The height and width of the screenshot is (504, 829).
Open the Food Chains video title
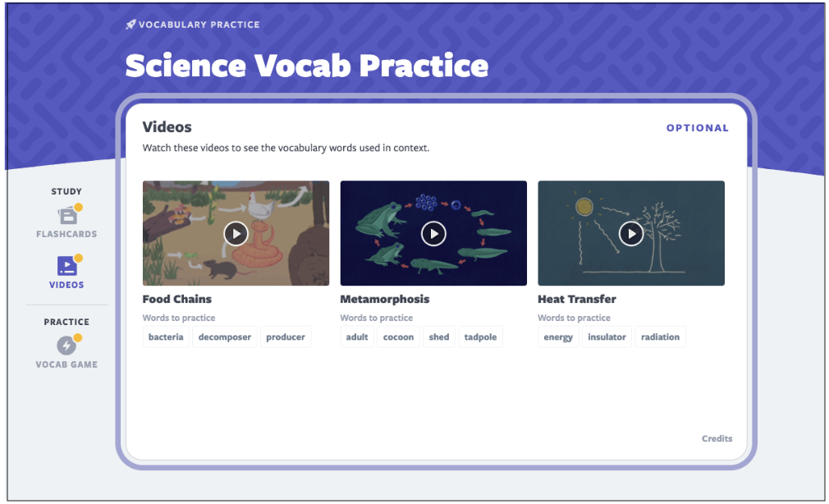tap(177, 299)
